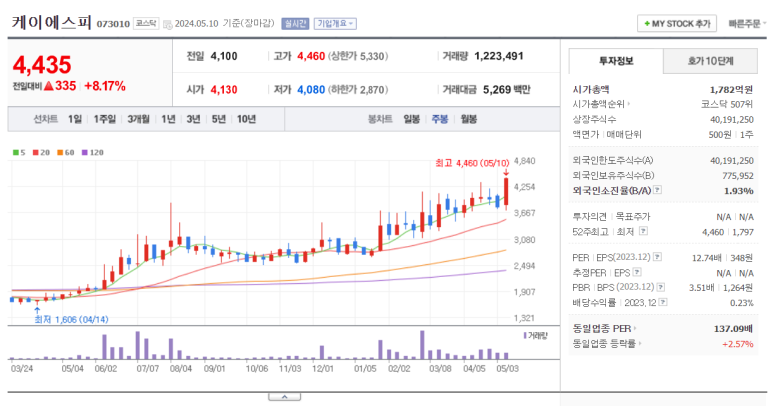The width and height of the screenshot is (773, 406).
Task: Click the calendar icon before 2024.05.10
Action: 168,24
